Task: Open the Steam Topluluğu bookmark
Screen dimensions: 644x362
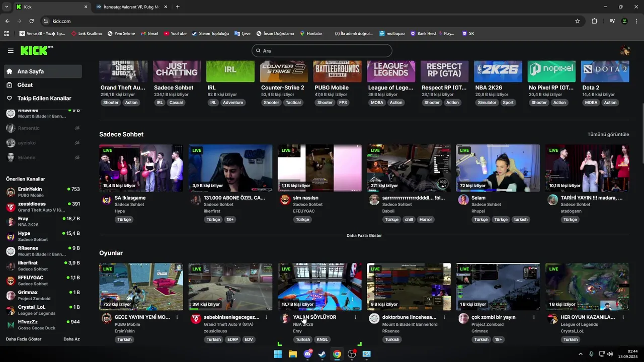Action: point(210,34)
